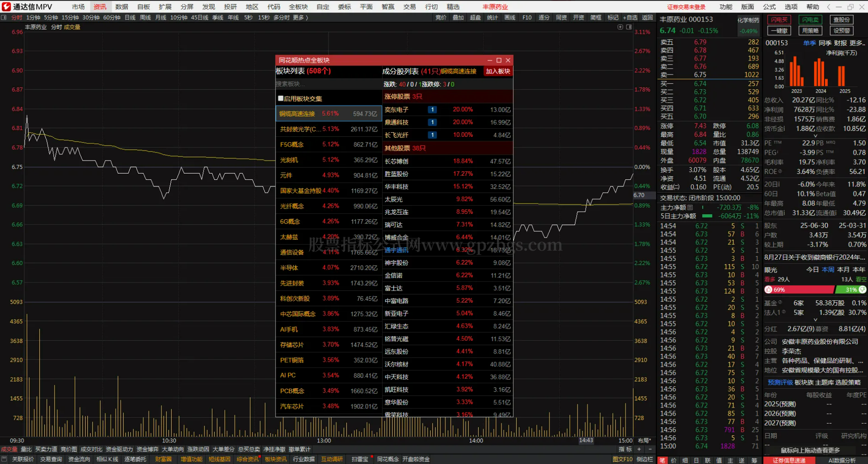The height and width of the screenshot is (464, 868).
Task: Open the 资讯 menu
Action: click(x=100, y=7)
